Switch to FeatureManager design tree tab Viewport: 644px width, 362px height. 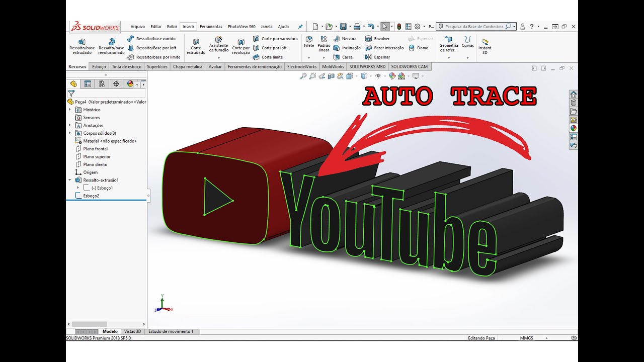pyautogui.click(x=73, y=84)
